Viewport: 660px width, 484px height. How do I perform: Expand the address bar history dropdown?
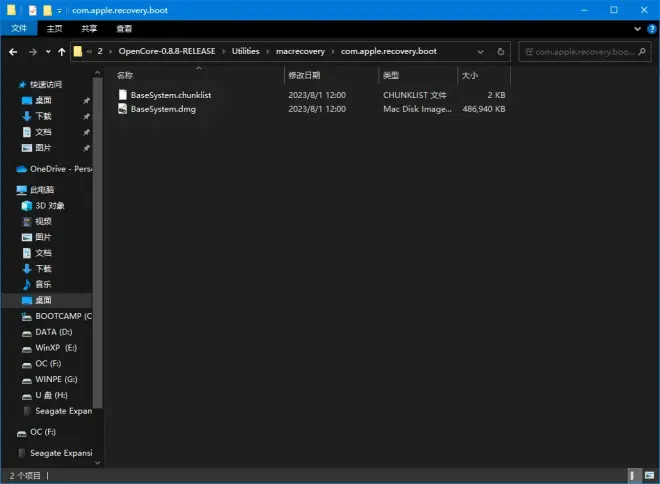[x=480, y=52]
